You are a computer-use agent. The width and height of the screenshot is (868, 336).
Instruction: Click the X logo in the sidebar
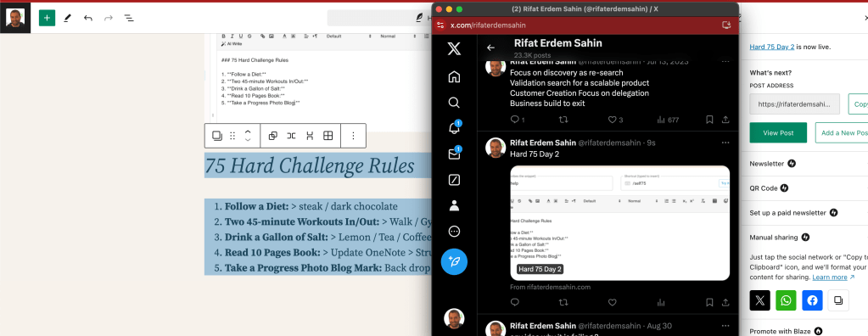(454, 48)
